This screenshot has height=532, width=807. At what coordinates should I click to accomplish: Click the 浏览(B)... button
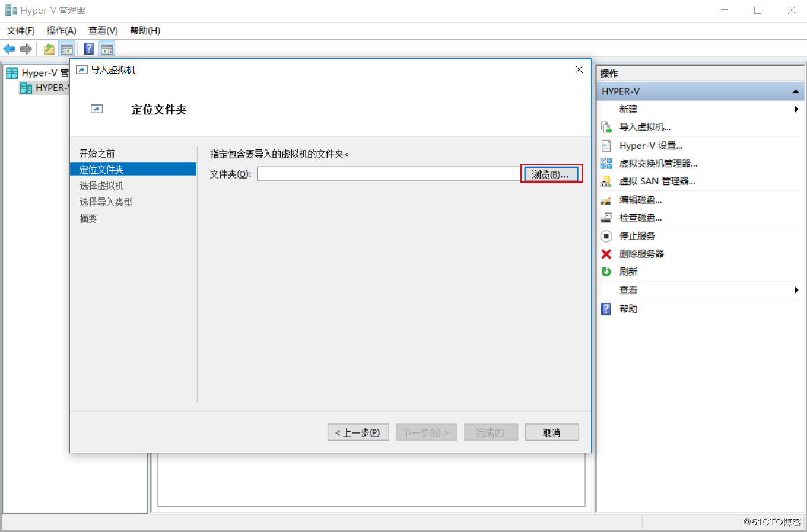coord(551,173)
